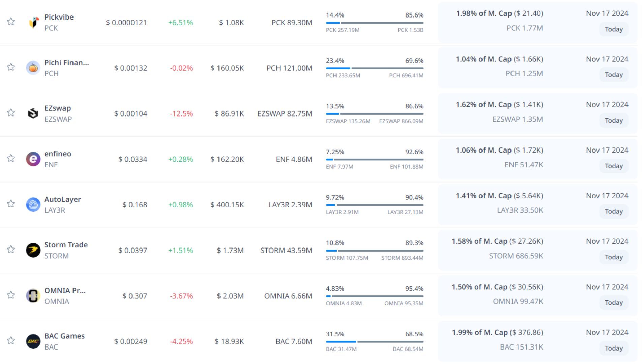
Task: Click the BAC Games 31.5% supply bar
Action: coord(374,342)
